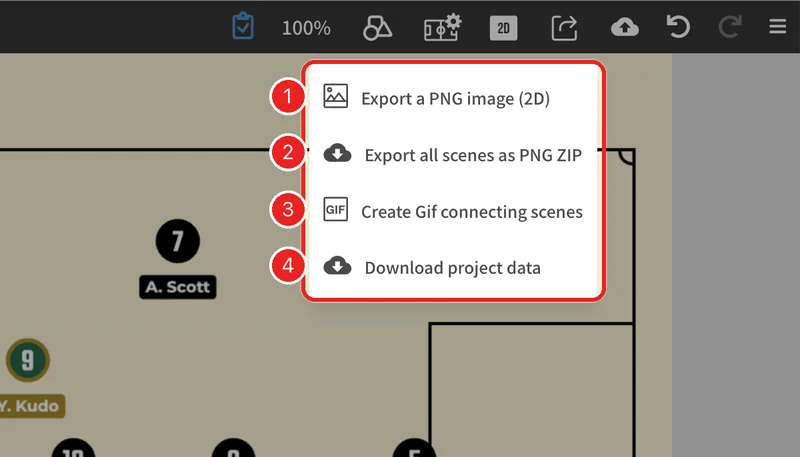Open the 100% zoom level control
This screenshot has height=457, width=800.
click(306, 28)
